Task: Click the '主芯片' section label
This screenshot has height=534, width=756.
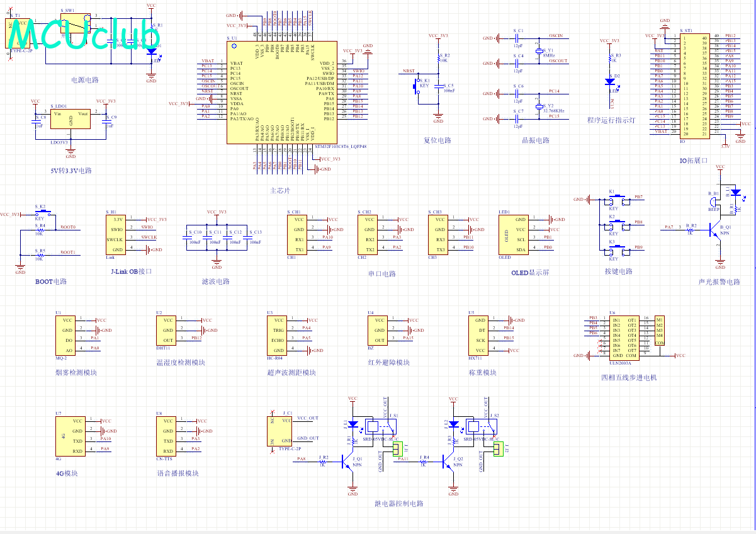Action: click(280, 191)
